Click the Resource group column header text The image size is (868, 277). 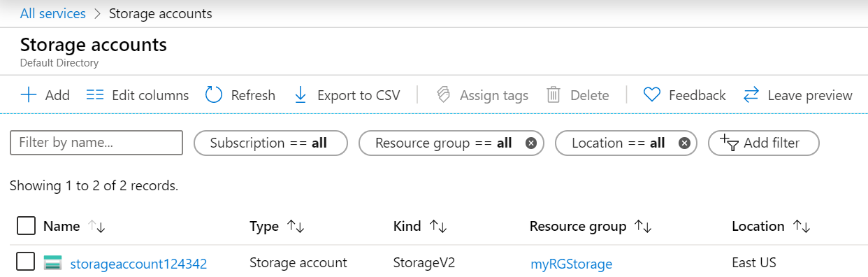click(x=578, y=226)
